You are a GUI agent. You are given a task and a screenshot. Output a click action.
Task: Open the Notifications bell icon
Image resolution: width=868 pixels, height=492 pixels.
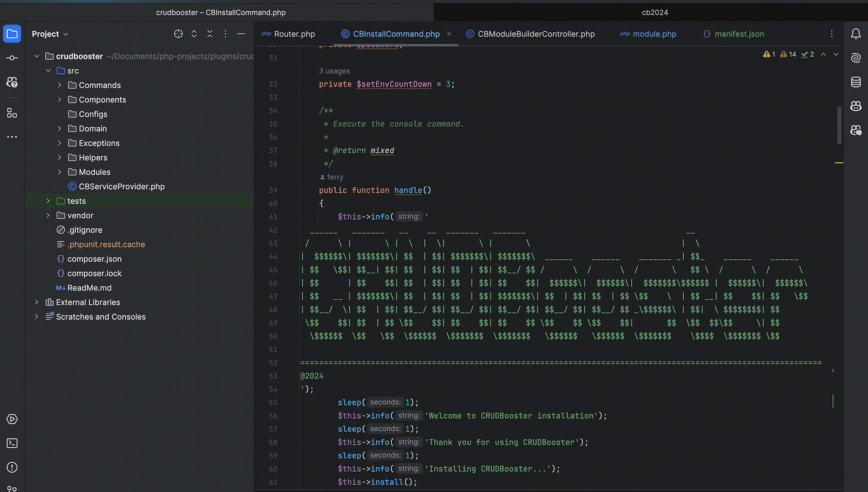[x=855, y=34]
